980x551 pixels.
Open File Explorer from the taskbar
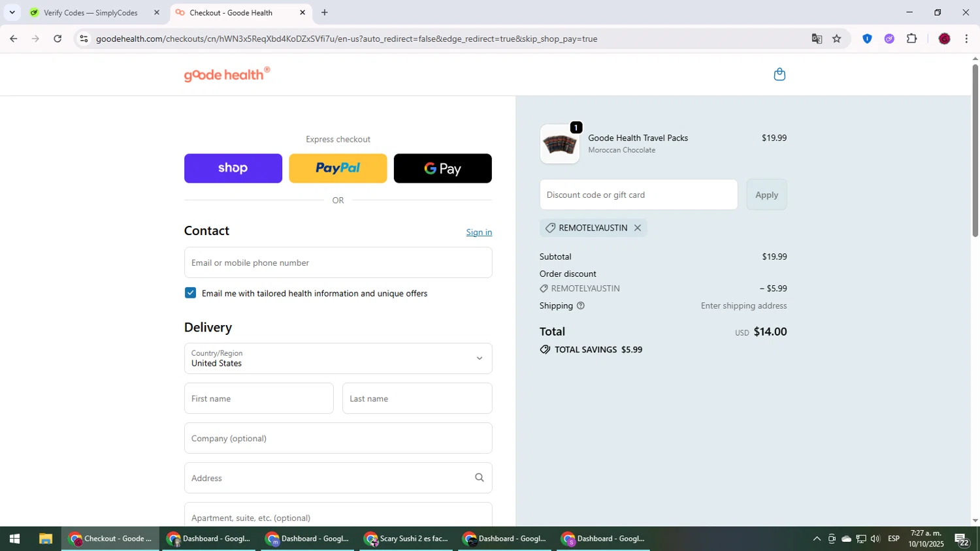(45, 539)
